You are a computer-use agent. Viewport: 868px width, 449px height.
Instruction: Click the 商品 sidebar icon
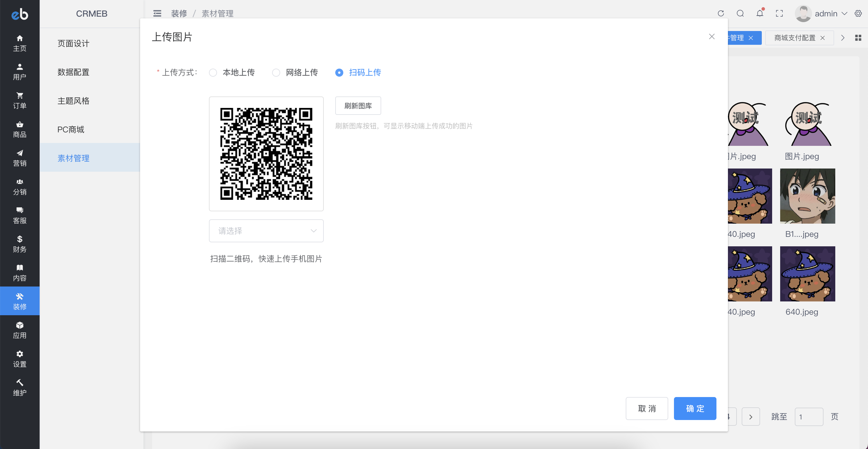[x=19, y=129]
